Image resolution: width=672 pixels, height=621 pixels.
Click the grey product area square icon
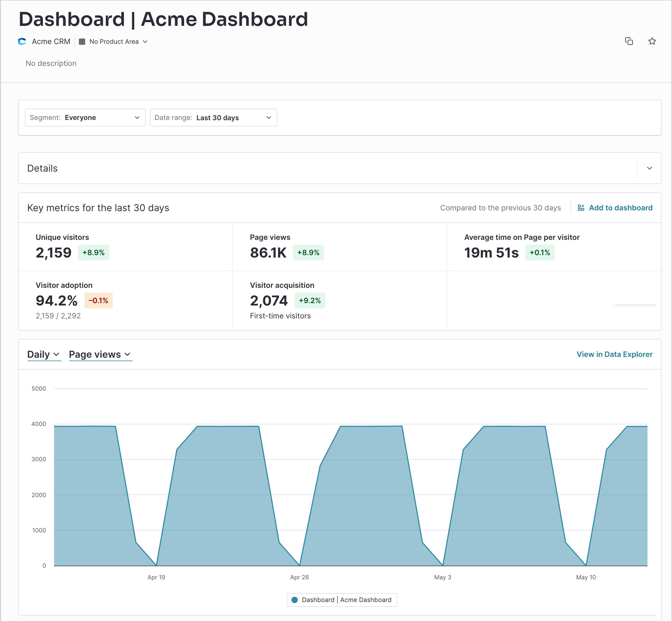(82, 42)
